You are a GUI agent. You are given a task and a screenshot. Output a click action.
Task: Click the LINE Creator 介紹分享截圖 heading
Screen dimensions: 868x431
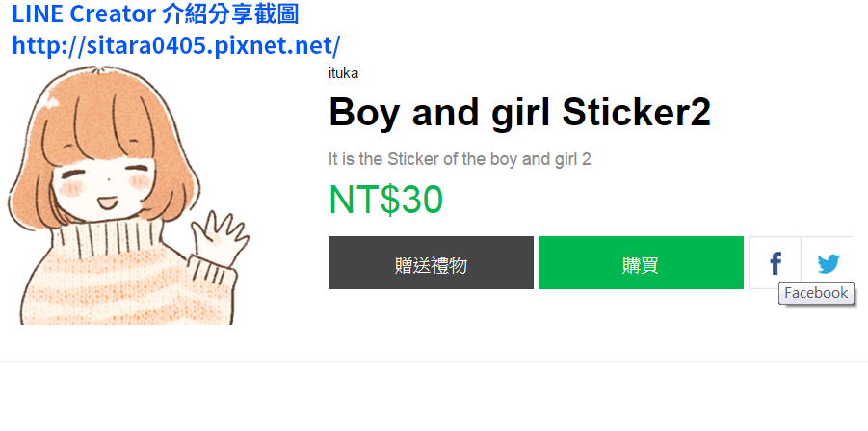coord(155,14)
